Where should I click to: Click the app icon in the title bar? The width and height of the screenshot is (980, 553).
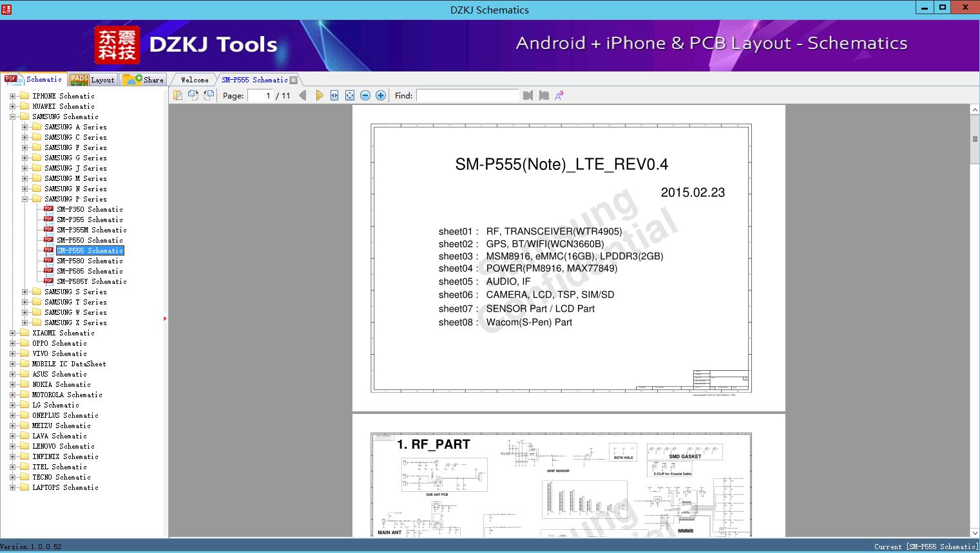pos(6,9)
